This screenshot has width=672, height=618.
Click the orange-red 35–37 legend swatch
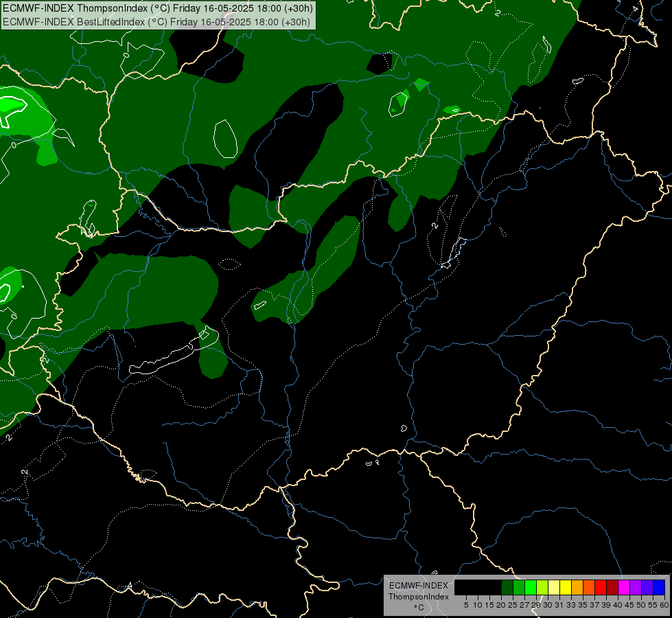pos(589,587)
